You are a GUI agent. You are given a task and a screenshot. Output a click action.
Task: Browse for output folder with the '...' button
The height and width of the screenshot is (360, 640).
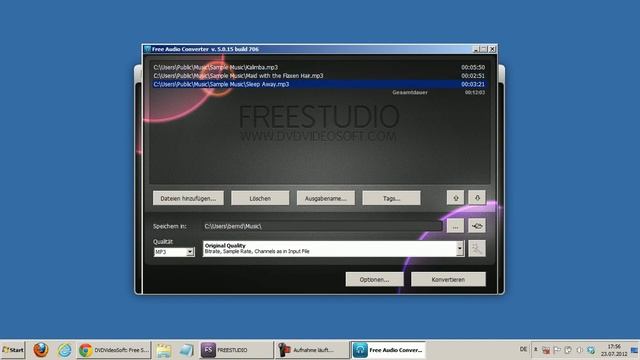[455, 226]
